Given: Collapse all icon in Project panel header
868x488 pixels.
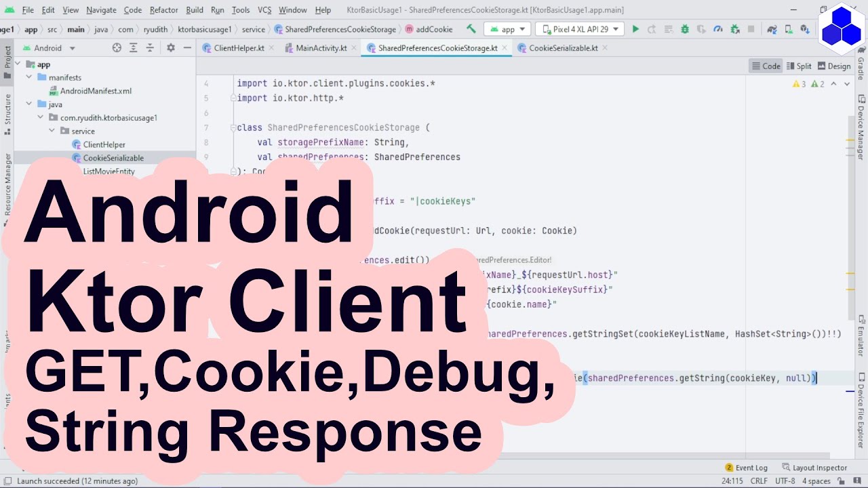Looking at the screenshot, I should pyautogui.click(x=150, y=47).
